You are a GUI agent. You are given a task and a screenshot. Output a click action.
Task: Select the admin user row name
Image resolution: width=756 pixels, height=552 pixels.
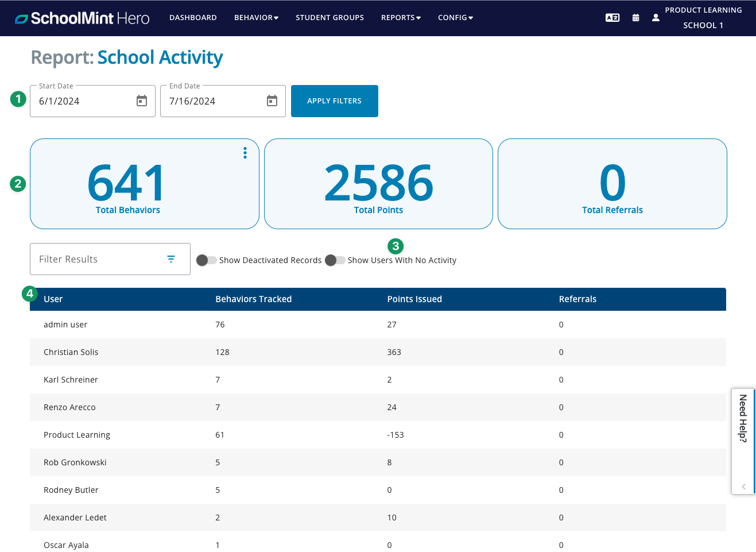click(x=65, y=325)
